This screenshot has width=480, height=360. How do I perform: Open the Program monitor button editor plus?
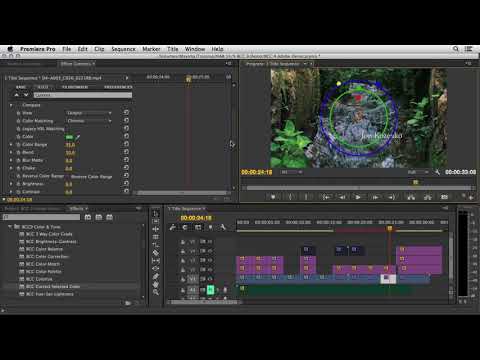(471, 198)
